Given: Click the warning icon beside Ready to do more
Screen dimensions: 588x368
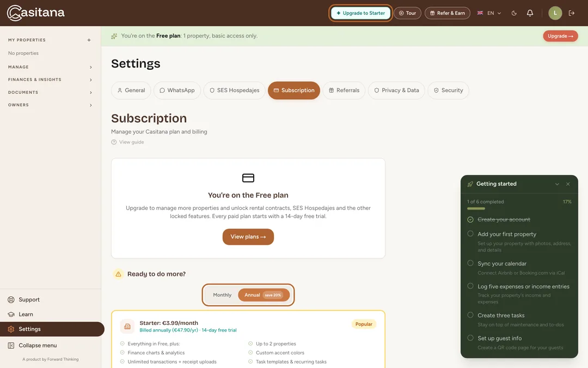Looking at the screenshot, I should click(x=118, y=274).
